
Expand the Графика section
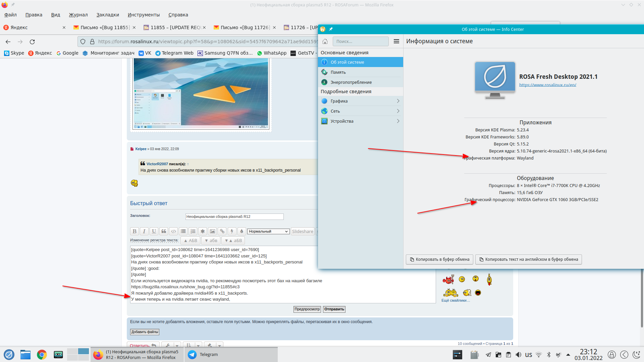(x=360, y=101)
